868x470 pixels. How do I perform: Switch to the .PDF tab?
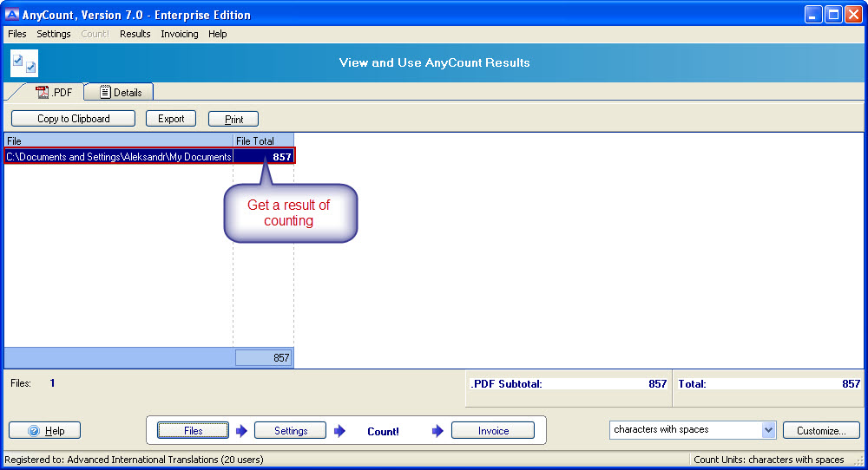(x=54, y=92)
